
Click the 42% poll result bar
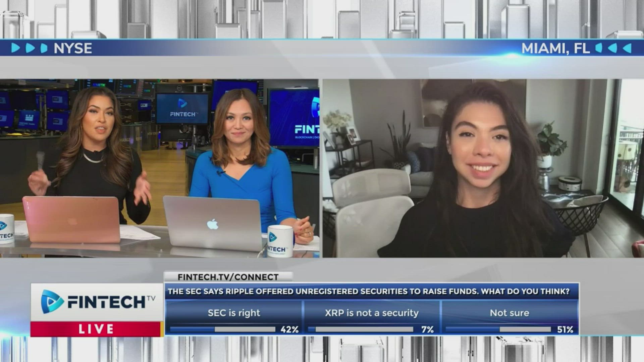click(222, 329)
